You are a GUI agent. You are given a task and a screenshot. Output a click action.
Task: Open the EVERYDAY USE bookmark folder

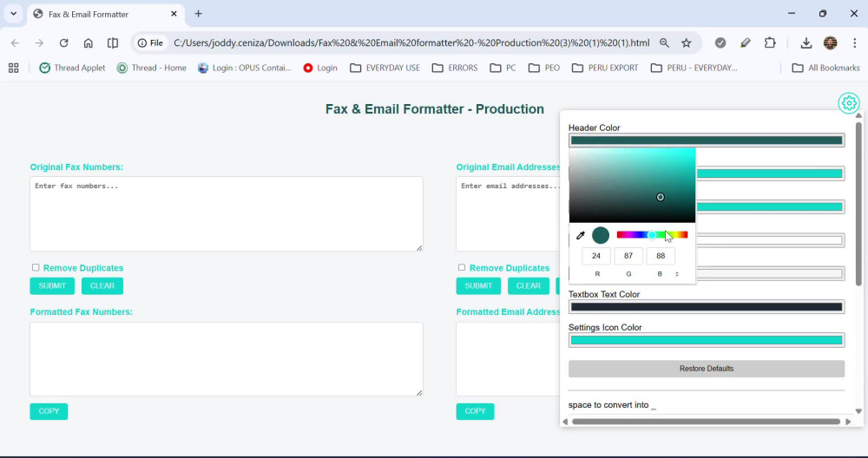pos(385,68)
